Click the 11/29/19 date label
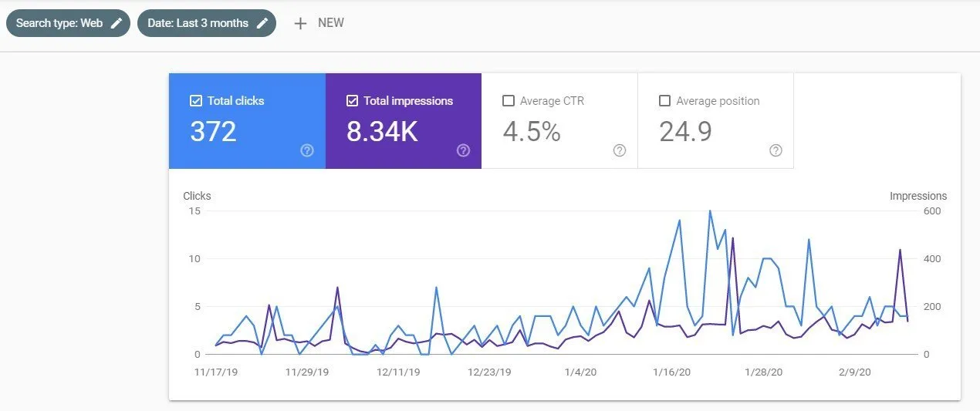This screenshot has width=980, height=411. (x=307, y=372)
